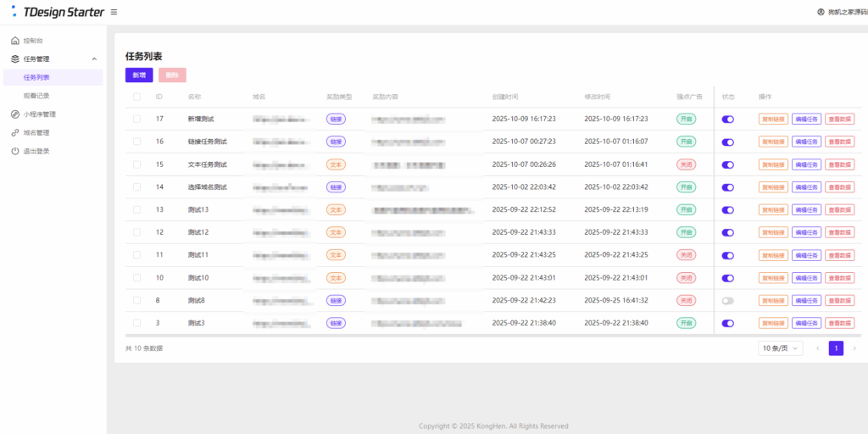This screenshot has width=868, height=434.
Task: Click the 域名管理 link icon
Action: pyautogui.click(x=15, y=133)
